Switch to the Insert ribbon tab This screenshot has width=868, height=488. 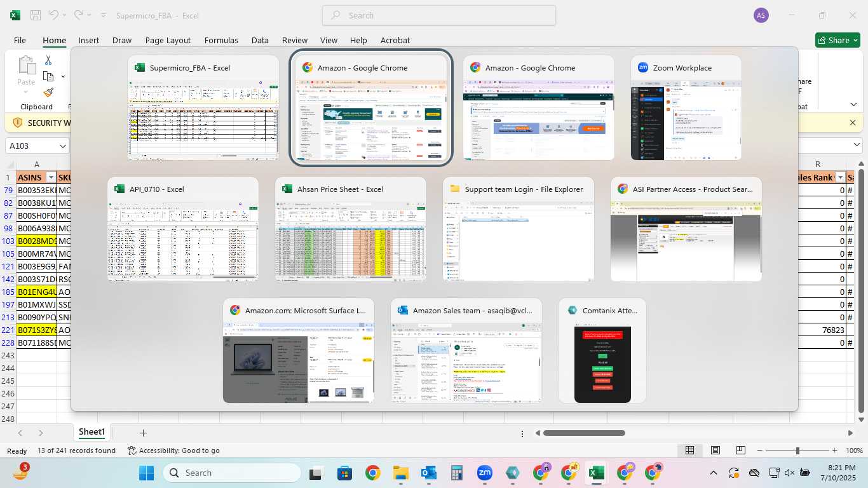[89, 40]
